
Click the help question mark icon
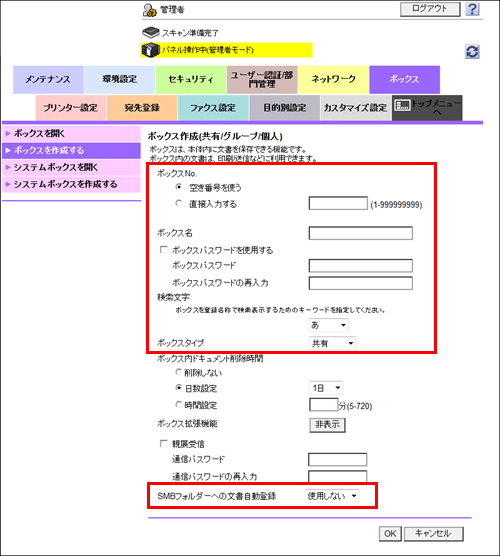click(472, 9)
